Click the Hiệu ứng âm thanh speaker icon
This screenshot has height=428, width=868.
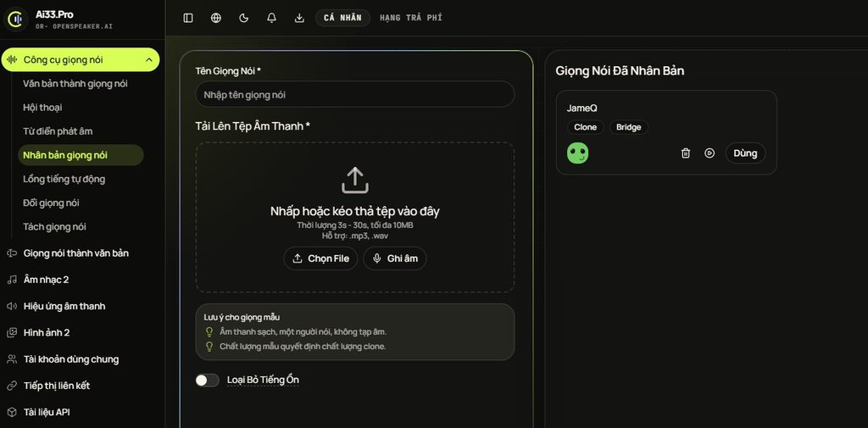click(x=12, y=306)
